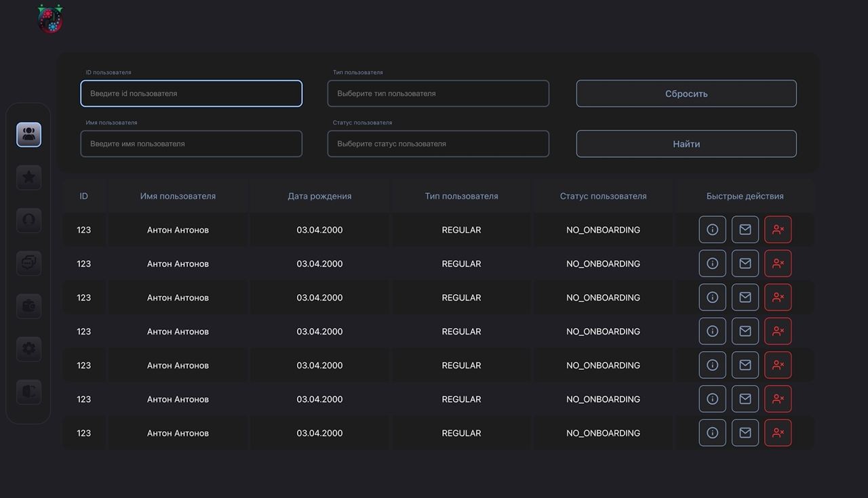Send mail to the second row user
Viewport: 868px width, 498px height.
click(x=745, y=264)
